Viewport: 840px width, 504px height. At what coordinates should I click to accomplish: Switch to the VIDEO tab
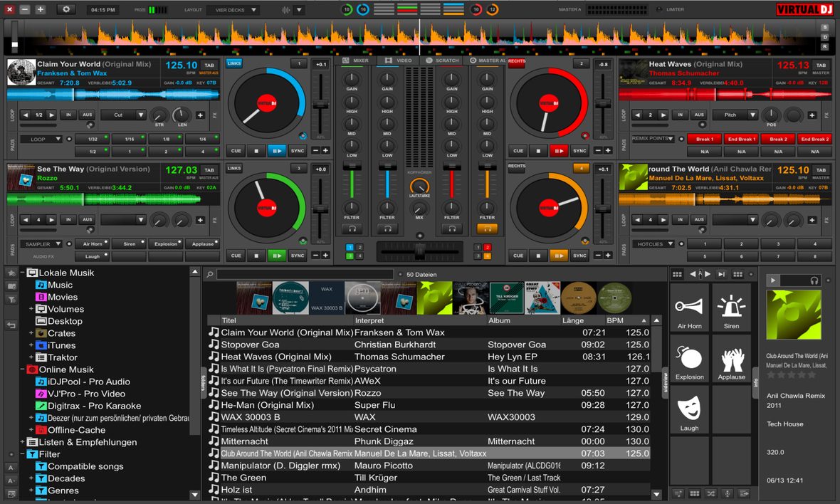[399, 61]
